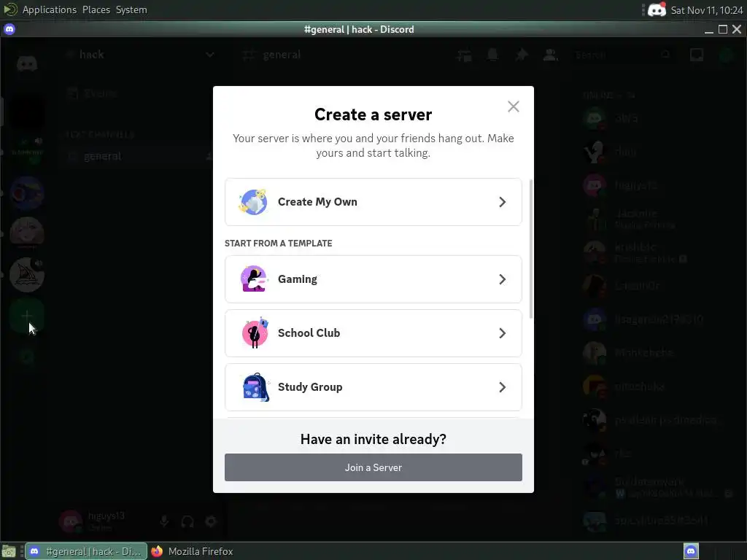Click the Join a Server button

point(373,467)
